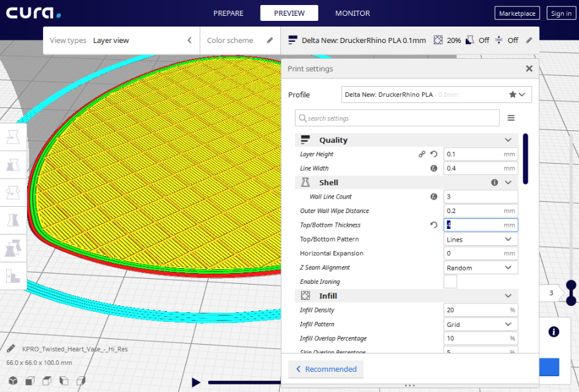Collapse the Quality settings section
This screenshot has height=392, width=579.
coord(508,140)
